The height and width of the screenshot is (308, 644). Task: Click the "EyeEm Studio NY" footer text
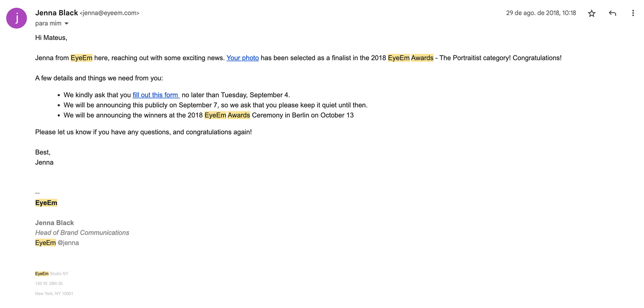point(52,274)
